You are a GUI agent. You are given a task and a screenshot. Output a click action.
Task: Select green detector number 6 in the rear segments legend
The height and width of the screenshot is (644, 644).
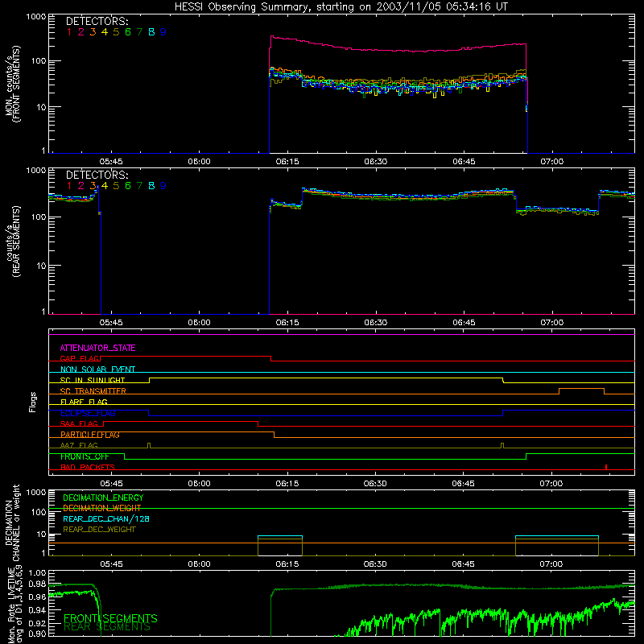click(128, 186)
